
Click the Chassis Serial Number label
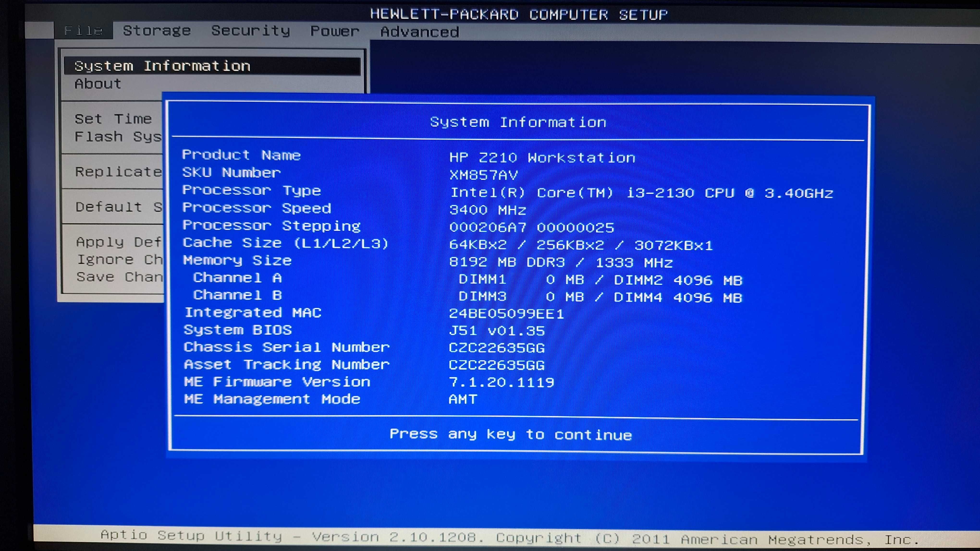[287, 347]
